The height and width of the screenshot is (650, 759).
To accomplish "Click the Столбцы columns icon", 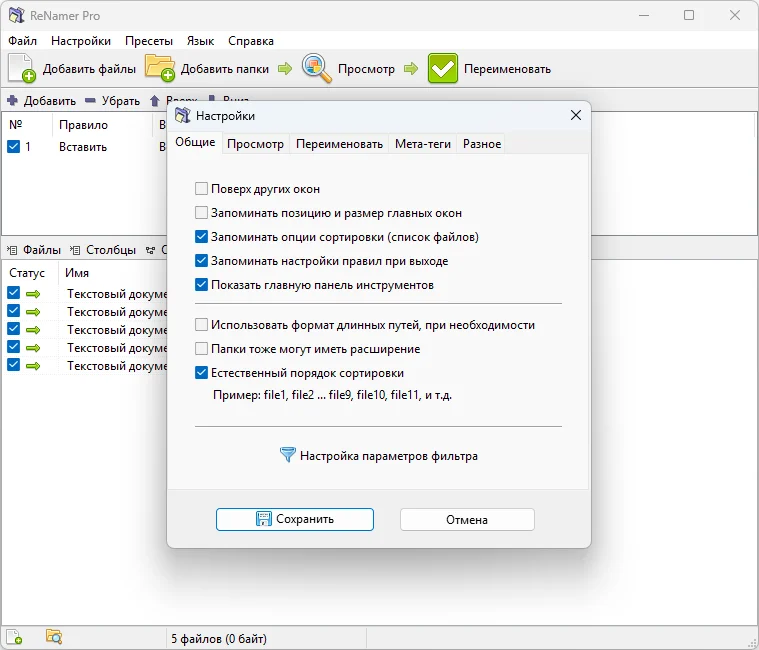I will [x=75, y=250].
